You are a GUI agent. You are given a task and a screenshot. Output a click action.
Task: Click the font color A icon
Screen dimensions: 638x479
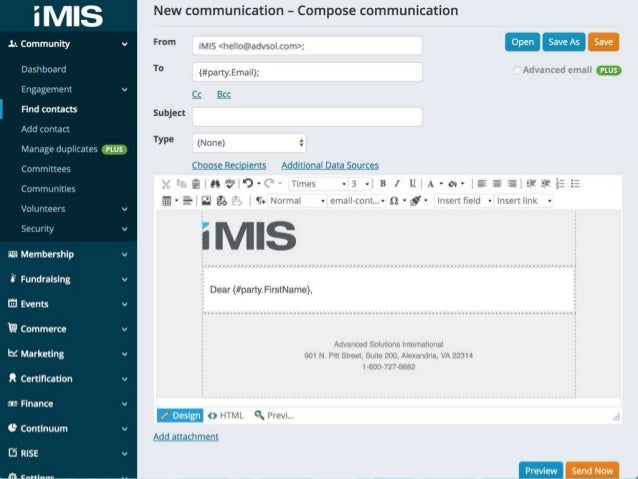(x=430, y=184)
